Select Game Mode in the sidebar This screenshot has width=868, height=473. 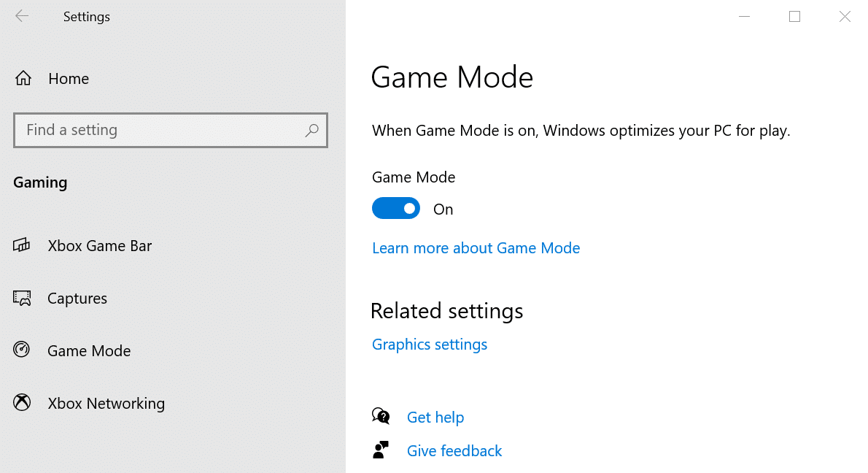[x=89, y=351]
